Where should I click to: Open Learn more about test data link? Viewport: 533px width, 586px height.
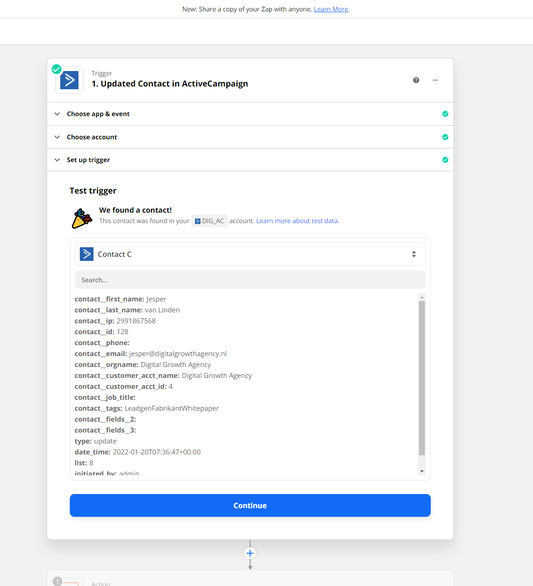pos(297,221)
